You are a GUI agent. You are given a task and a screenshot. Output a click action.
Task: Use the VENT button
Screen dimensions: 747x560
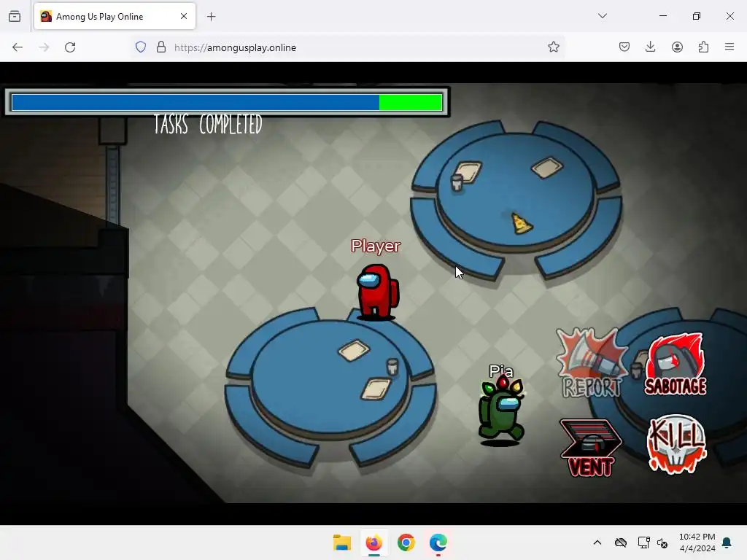tap(591, 448)
